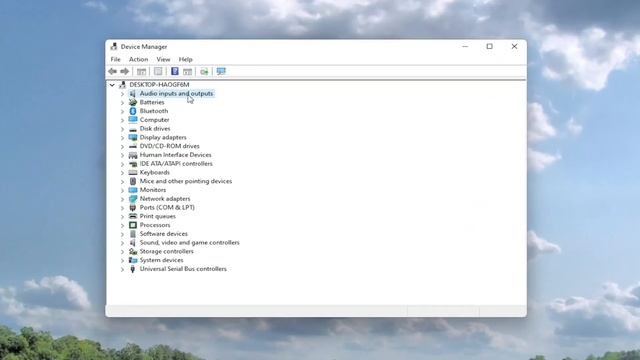Viewport: 640px width, 360px height.
Task: Click the mouse icon for pointing devices
Action: 133,181
